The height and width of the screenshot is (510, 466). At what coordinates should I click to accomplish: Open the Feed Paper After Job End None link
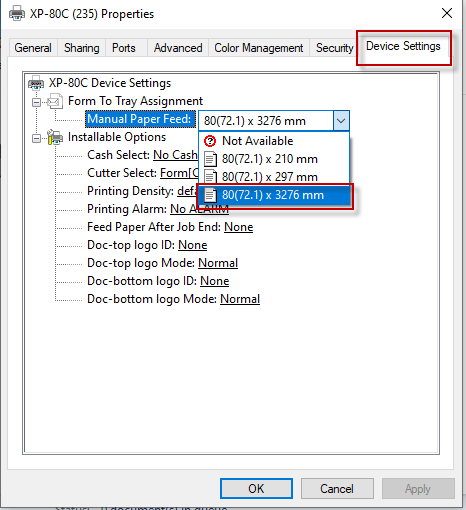[239, 227]
